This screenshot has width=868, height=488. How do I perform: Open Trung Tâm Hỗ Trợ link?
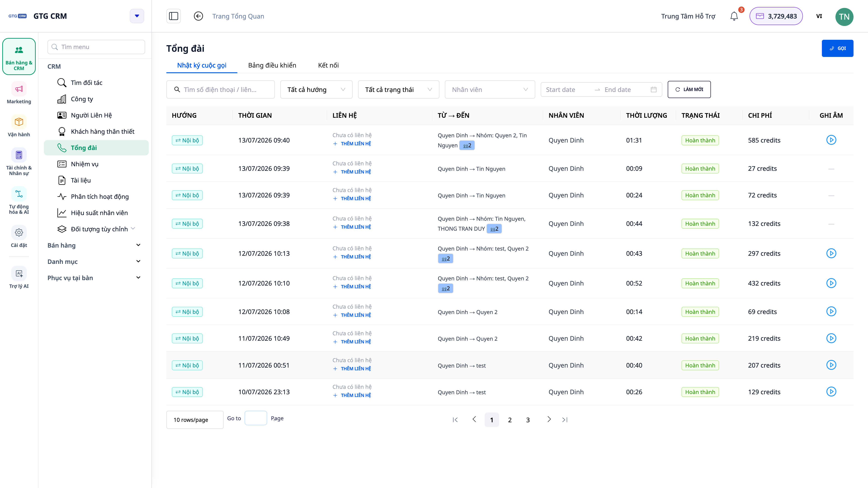pyautogui.click(x=688, y=16)
